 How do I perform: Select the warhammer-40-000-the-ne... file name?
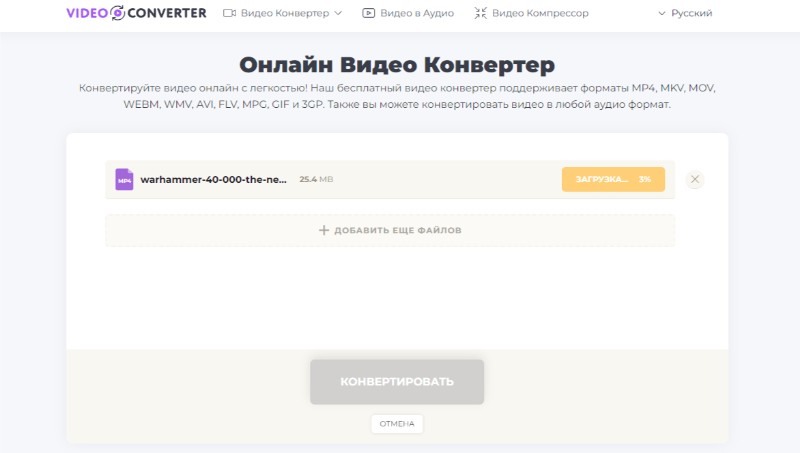[213, 180]
